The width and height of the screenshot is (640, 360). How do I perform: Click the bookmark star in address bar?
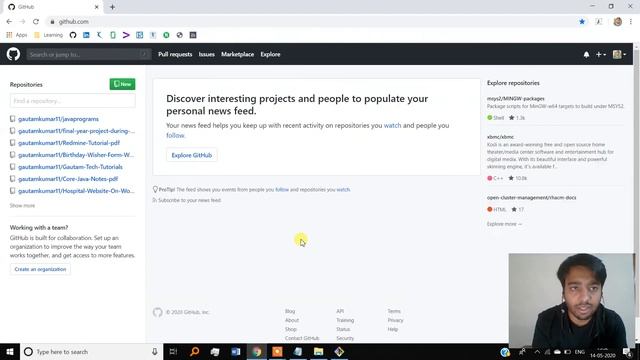coord(582,22)
